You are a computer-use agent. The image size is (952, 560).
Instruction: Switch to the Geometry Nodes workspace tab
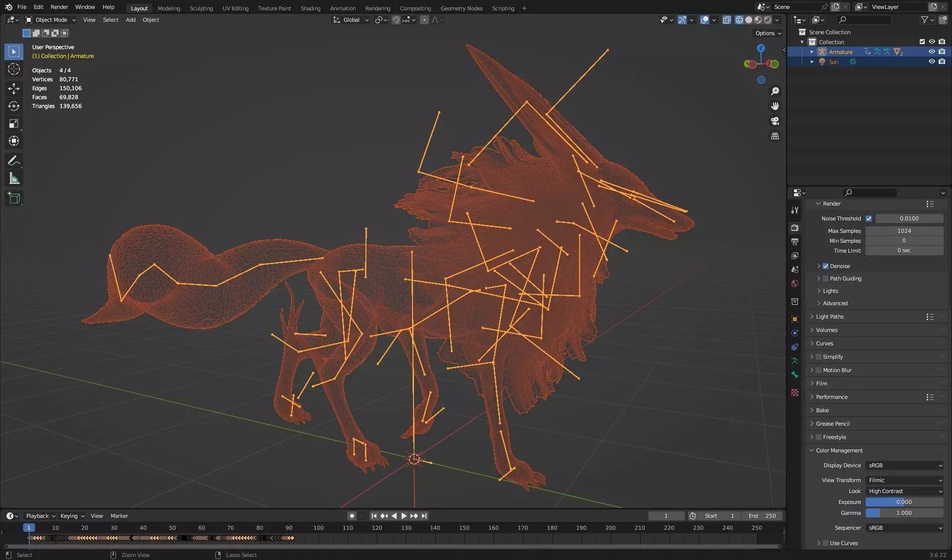[461, 8]
